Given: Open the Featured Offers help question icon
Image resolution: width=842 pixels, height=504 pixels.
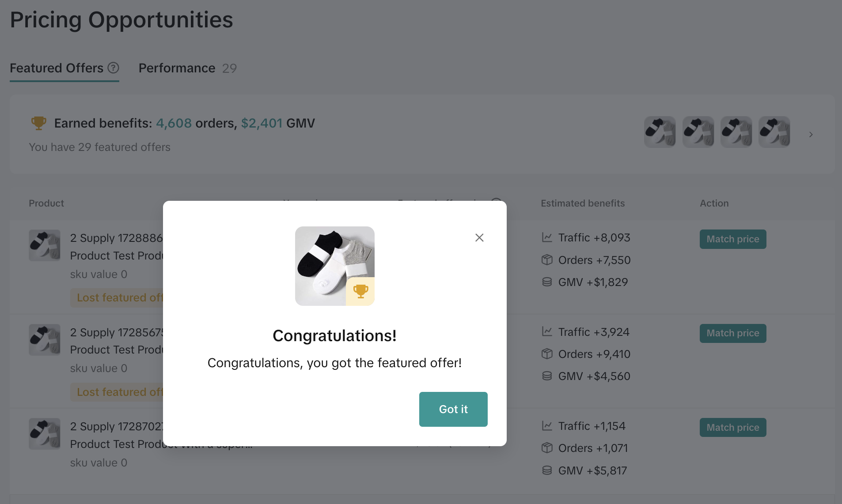Looking at the screenshot, I should (114, 68).
